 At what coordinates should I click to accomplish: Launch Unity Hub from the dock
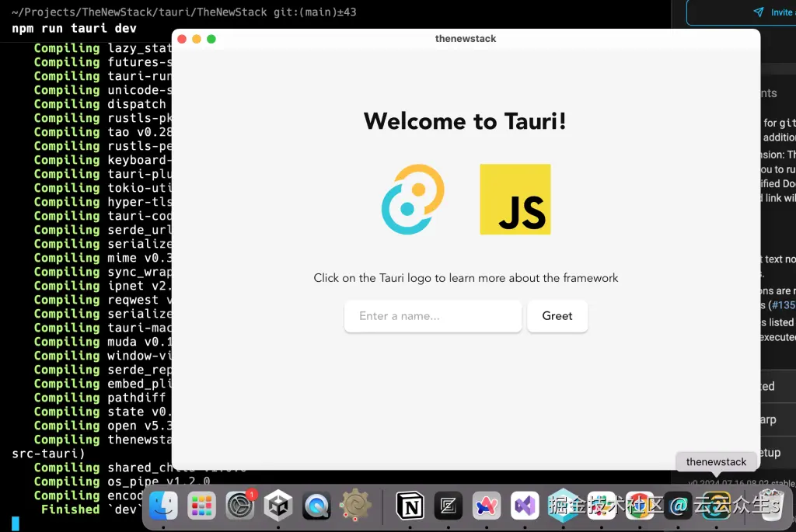tap(278, 506)
